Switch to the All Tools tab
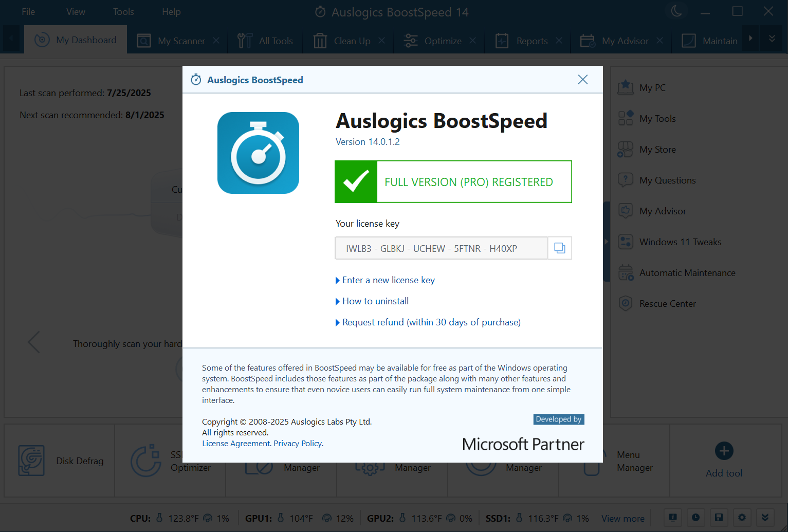The image size is (788, 532). pos(266,41)
